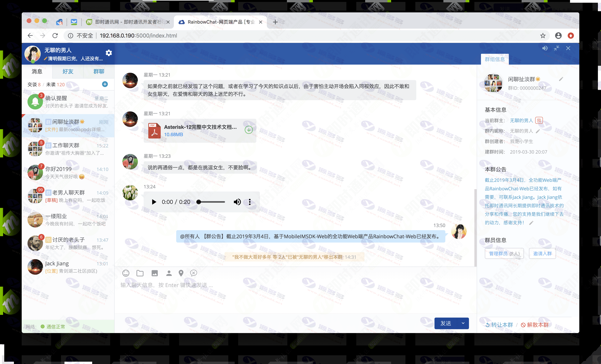This screenshot has height=364, width=601.
Task: Reload the page
Action: point(55,36)
